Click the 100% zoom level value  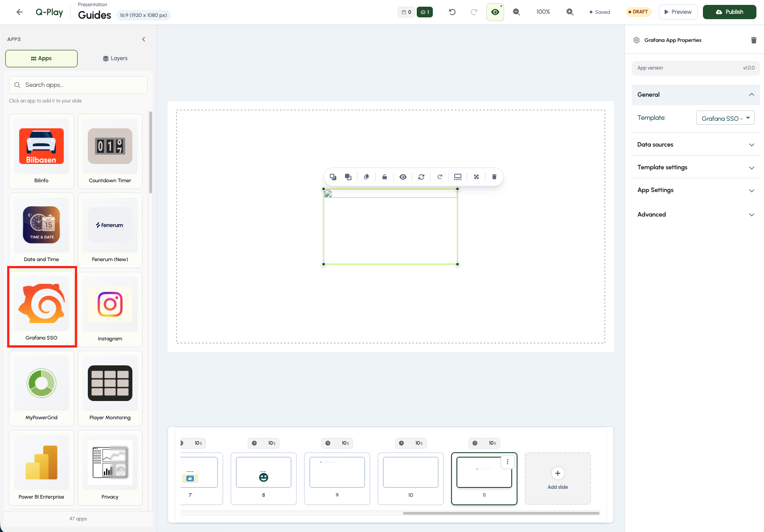(x=543, y=12)
